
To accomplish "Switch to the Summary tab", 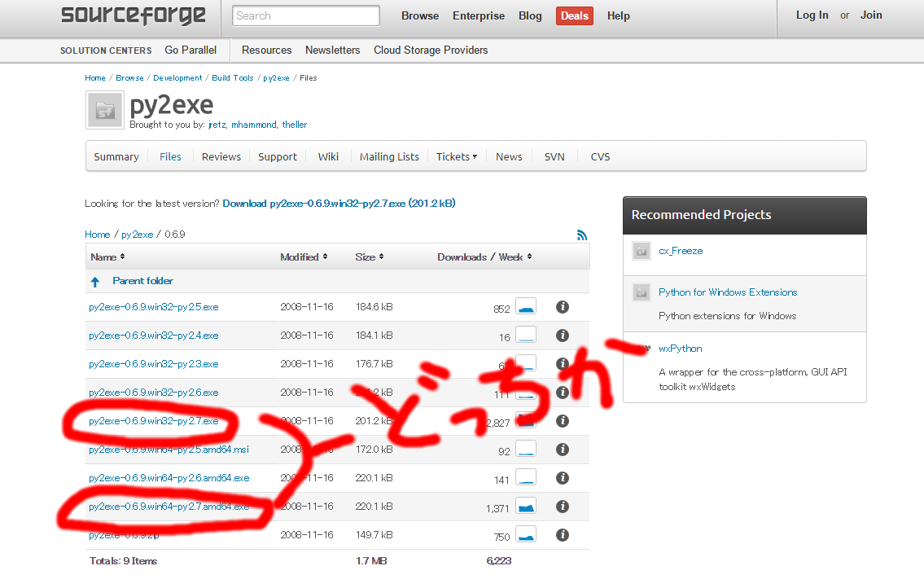I will (x=116, y=157).
